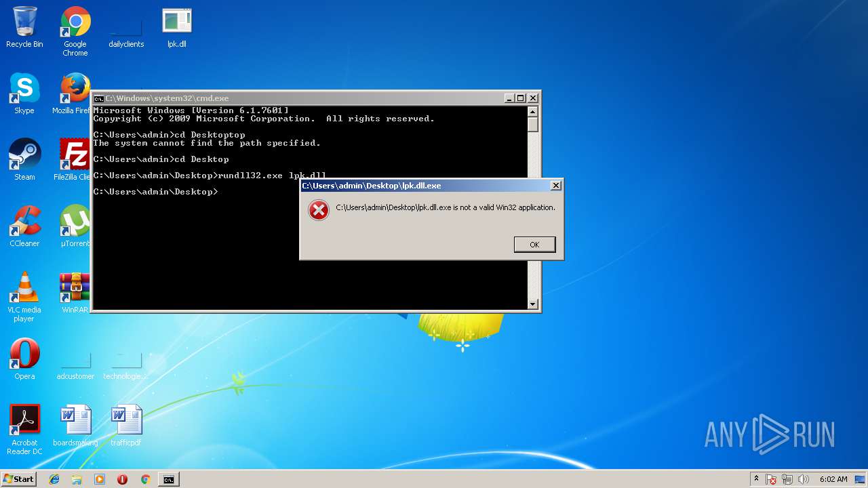Open the Recycle Bin desktop icon
868x488 pixels.
pos(24,27)
